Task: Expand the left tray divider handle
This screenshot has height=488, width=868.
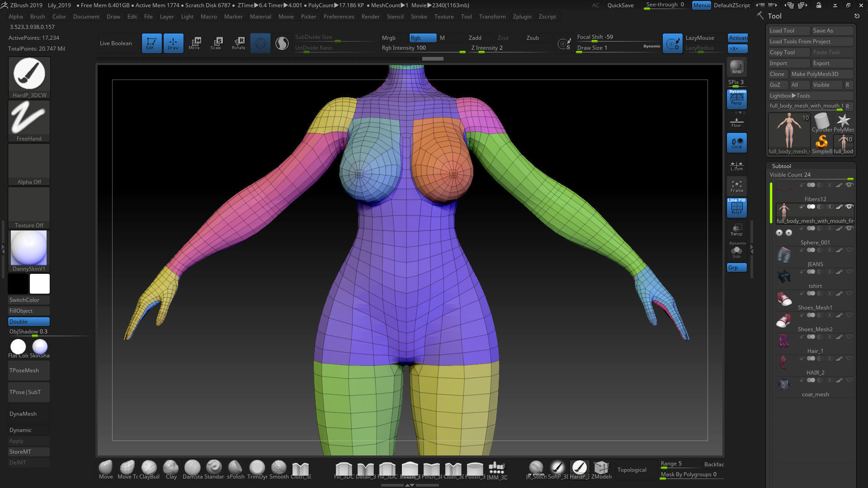Action: click(x=4, y=249)
